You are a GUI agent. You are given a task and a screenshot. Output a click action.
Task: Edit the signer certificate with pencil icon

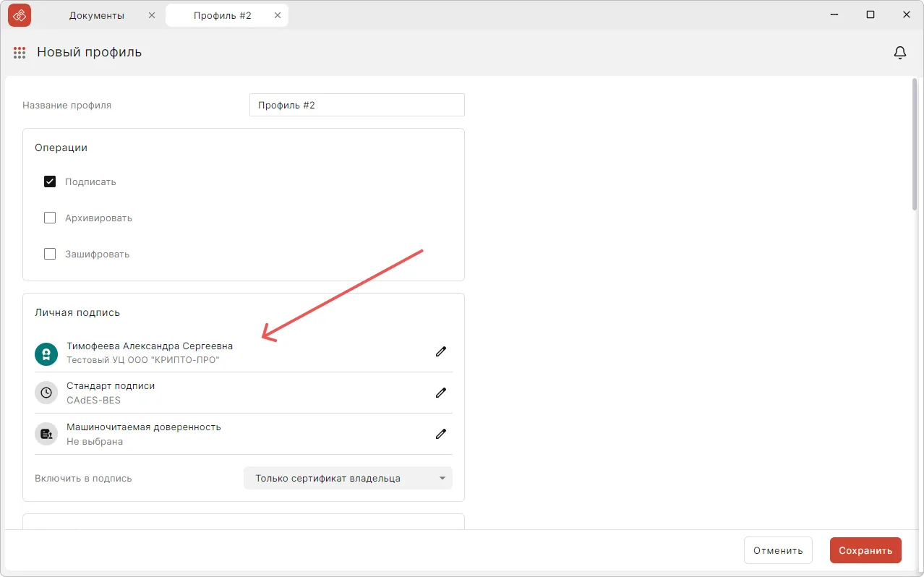(440, 351)
